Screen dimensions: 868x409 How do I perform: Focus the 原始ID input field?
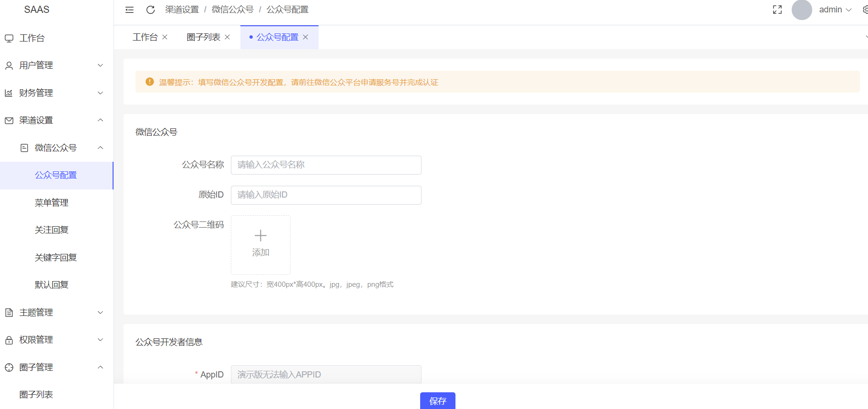tap(326, 195)
